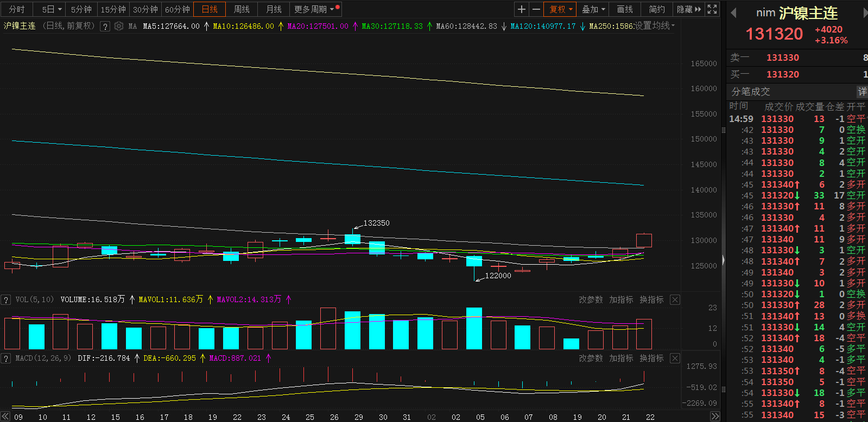Open the 设置均线 dropdown
This screenshot has height=422, width=868.
655,25
